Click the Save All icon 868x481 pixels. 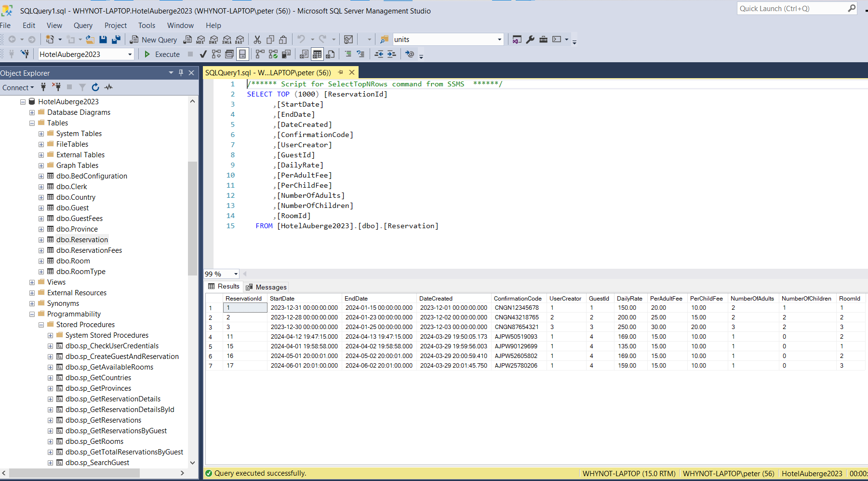(116, 40)
